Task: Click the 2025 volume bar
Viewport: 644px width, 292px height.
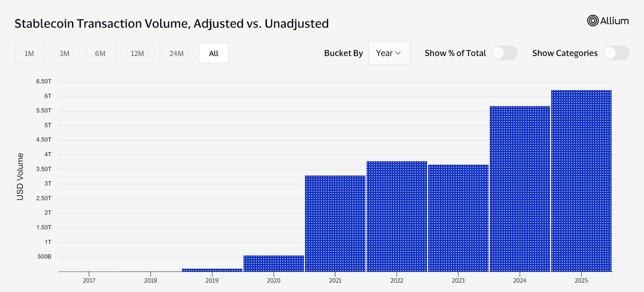Action: (581, 181)
